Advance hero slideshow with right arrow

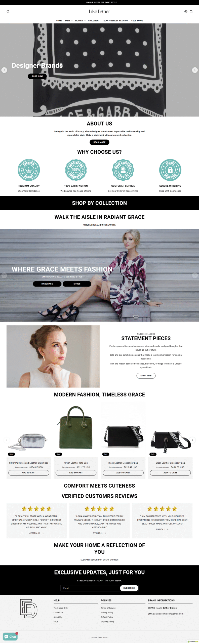pos(195,70)
